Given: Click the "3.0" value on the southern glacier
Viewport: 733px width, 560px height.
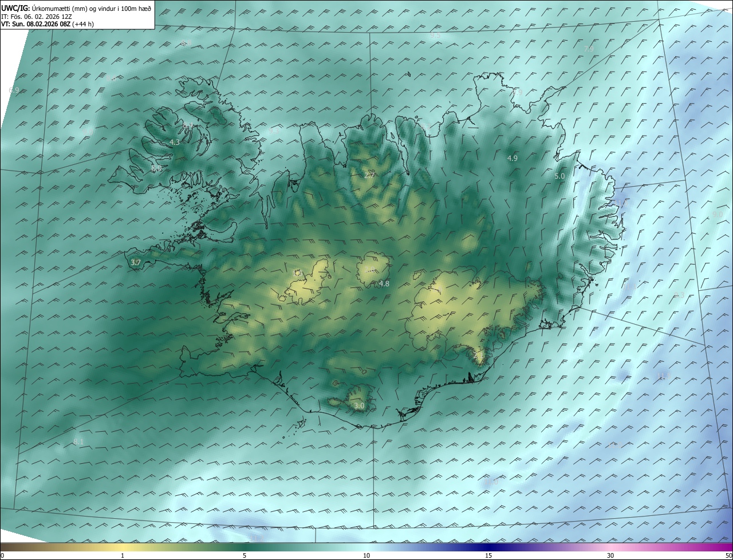Looking at the screenshot, I should pos(359,406).
